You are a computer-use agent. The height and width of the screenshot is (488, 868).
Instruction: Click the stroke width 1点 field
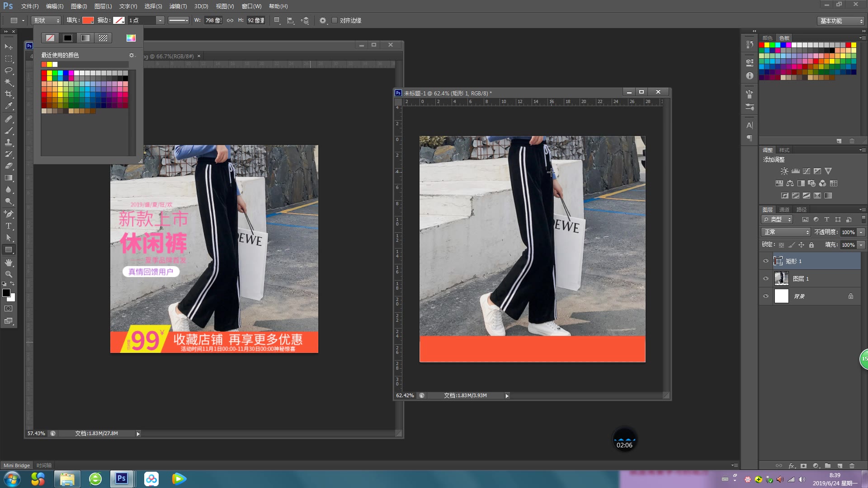point(141,20)
